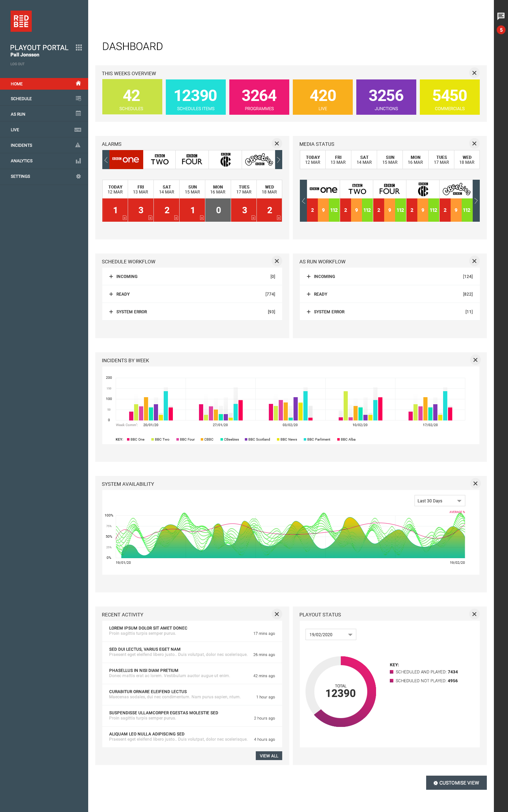Close the This Weeks Overview panel
The width and height of the screenshot is (508, 812).
(474, 73)
